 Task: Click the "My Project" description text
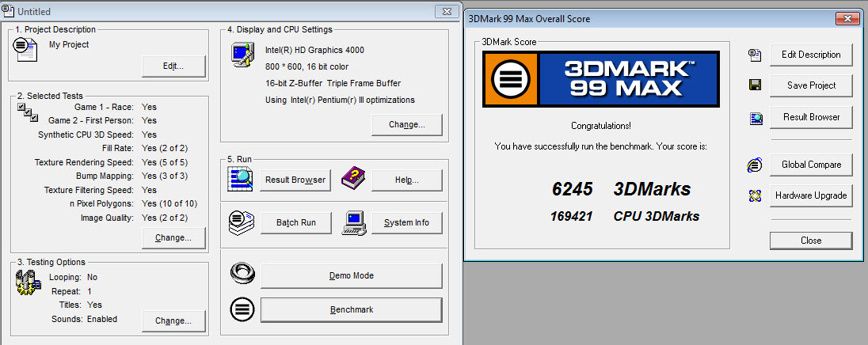point(69,44)
